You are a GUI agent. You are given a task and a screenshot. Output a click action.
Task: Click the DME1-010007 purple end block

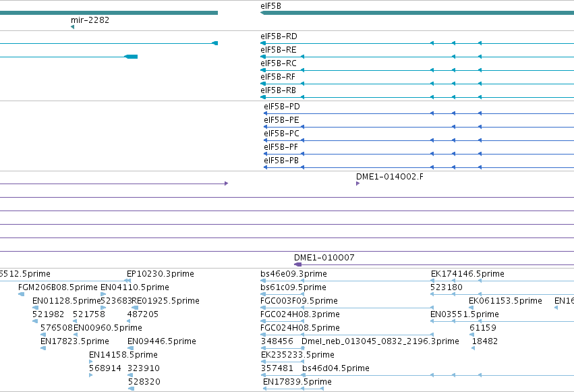298,264
